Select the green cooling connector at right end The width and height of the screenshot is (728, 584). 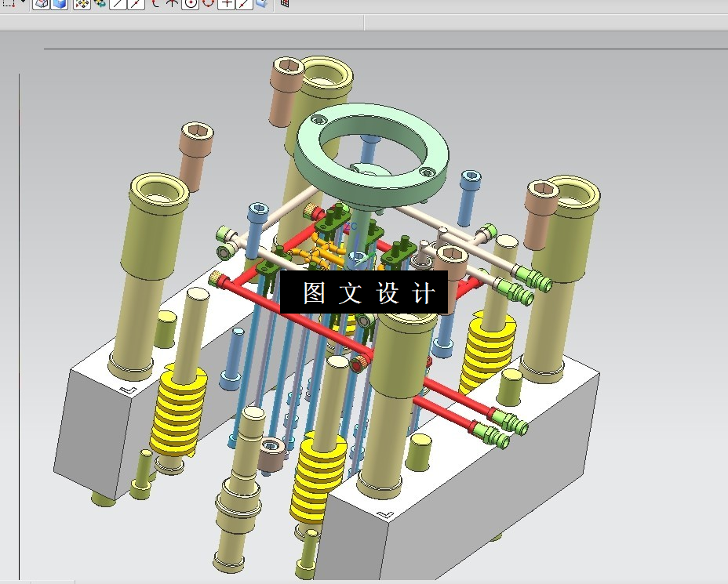click(534, 279)
